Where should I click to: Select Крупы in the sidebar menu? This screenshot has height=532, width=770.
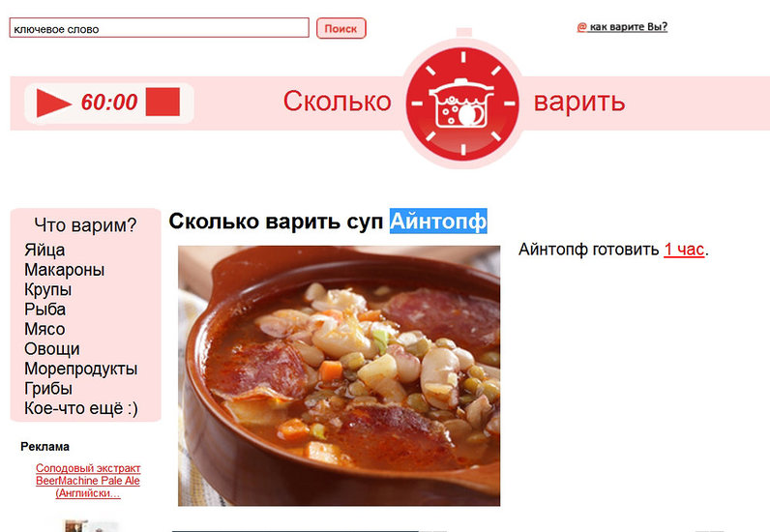coord(47,289)
